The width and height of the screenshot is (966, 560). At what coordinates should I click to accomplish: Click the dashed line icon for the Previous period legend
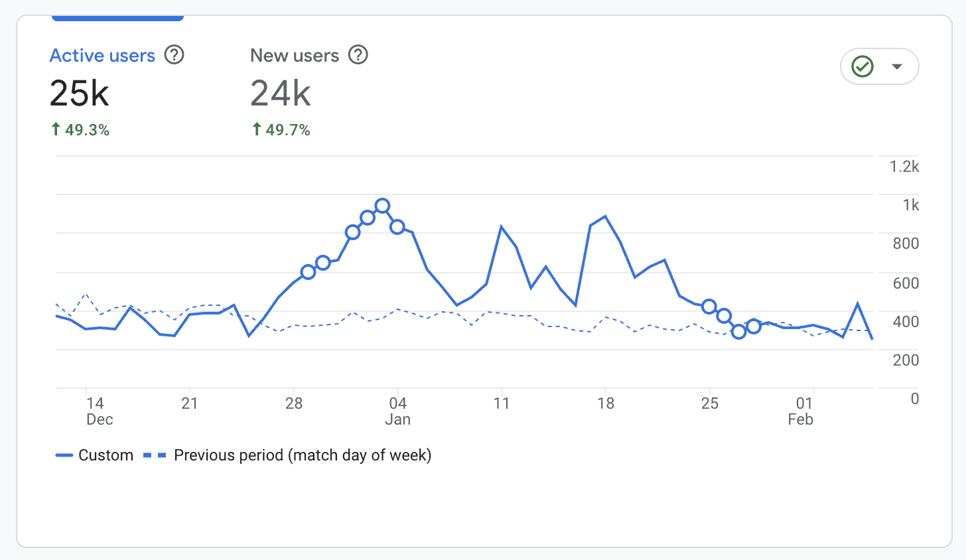(x=155, y=455)
